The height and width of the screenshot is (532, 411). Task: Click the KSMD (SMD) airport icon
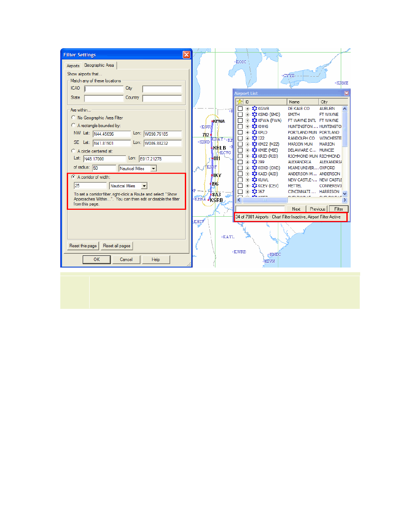click(x=255, y=115)
